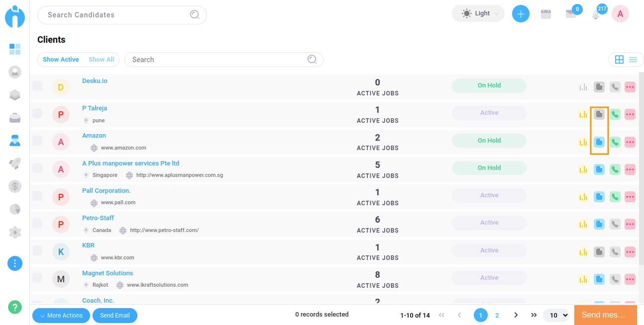
Task: Click the clients Search input field
Action: [224, 60]
